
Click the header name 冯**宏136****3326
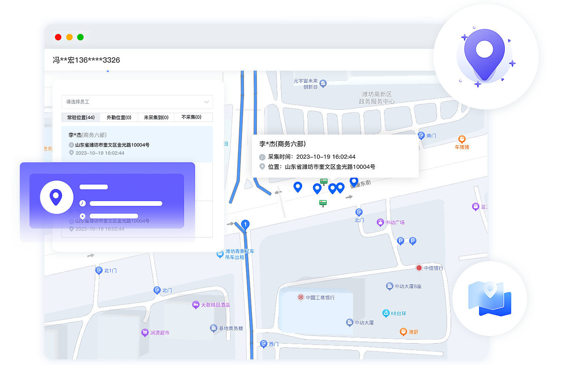86,60
